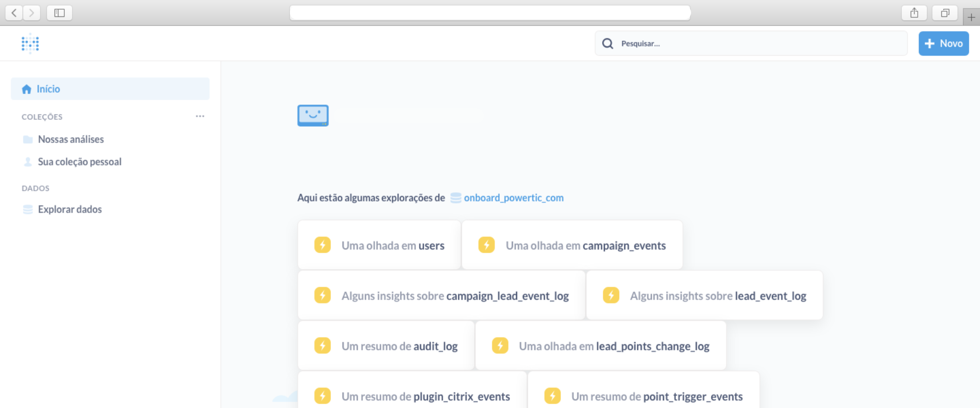The height and width of the screenshot is (408, 980).
Task: Go to Explorar dados
Action: pos(69,209)
